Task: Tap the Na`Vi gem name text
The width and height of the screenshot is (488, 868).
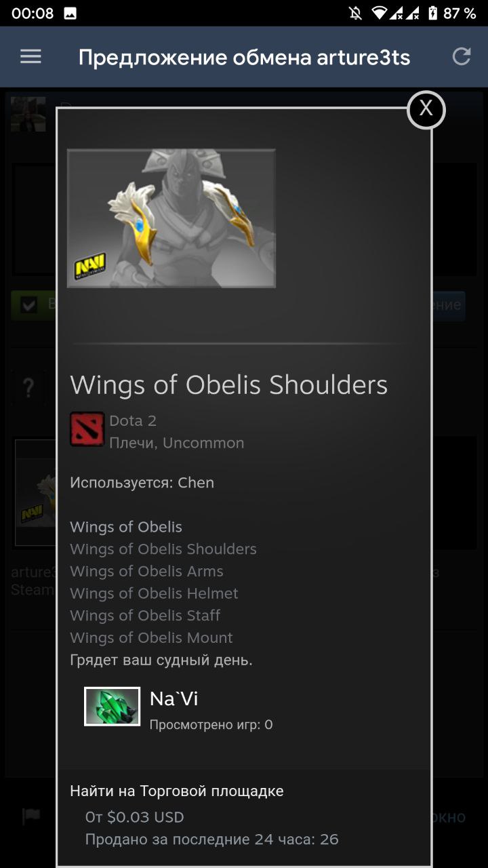Action: click(x=174, y=698)
